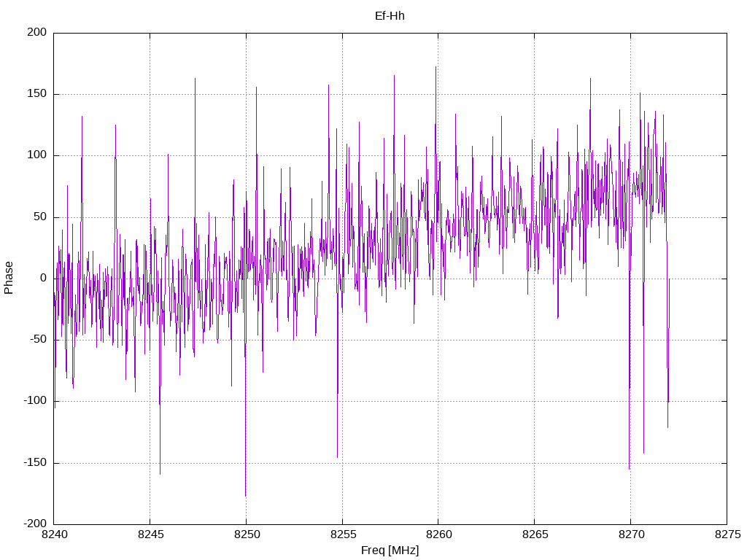747x560 pixels.
Task: Click the 50 y-axis tick label
Action: pyautogui.click(x=40, y=217)
